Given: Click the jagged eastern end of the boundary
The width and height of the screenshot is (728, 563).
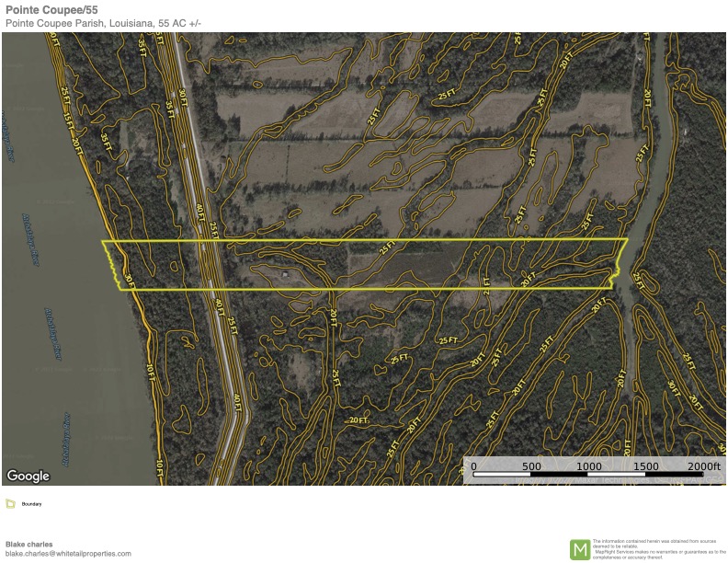Looking at the screenshot, I should 613,276.
